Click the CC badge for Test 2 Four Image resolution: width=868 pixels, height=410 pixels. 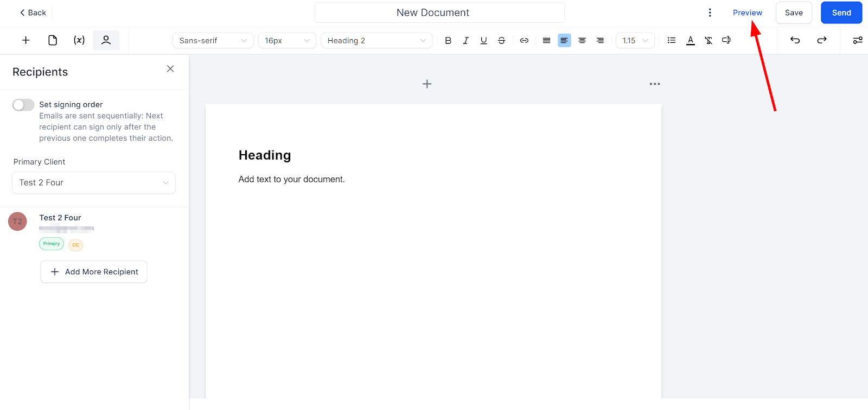[75, 245]
